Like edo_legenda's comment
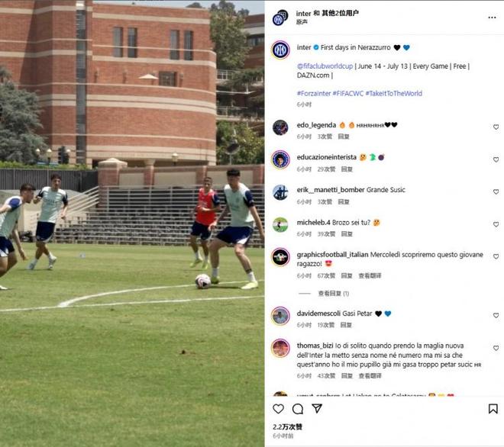 pyautogui.click(x=496, y=127)
